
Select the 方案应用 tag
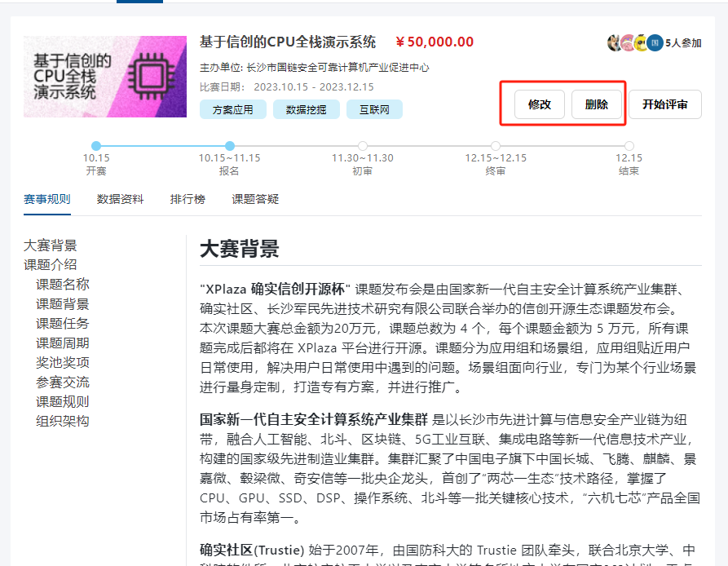click(232, 109)
